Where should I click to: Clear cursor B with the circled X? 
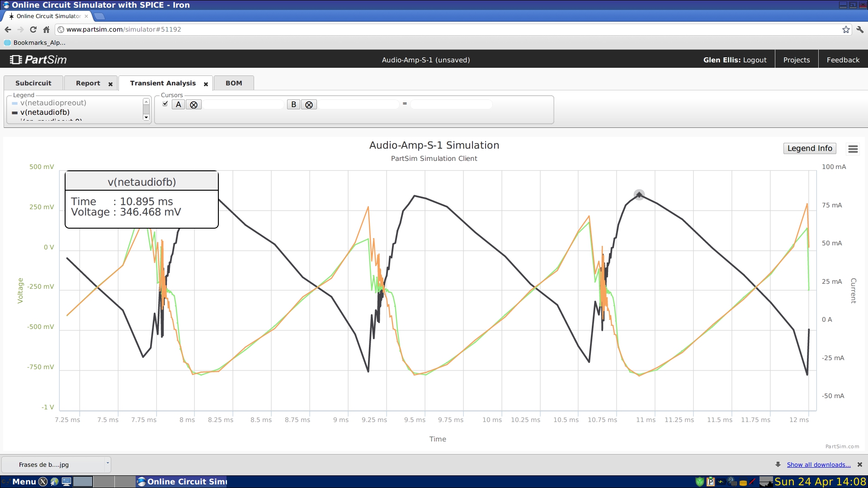pos(309,104)
